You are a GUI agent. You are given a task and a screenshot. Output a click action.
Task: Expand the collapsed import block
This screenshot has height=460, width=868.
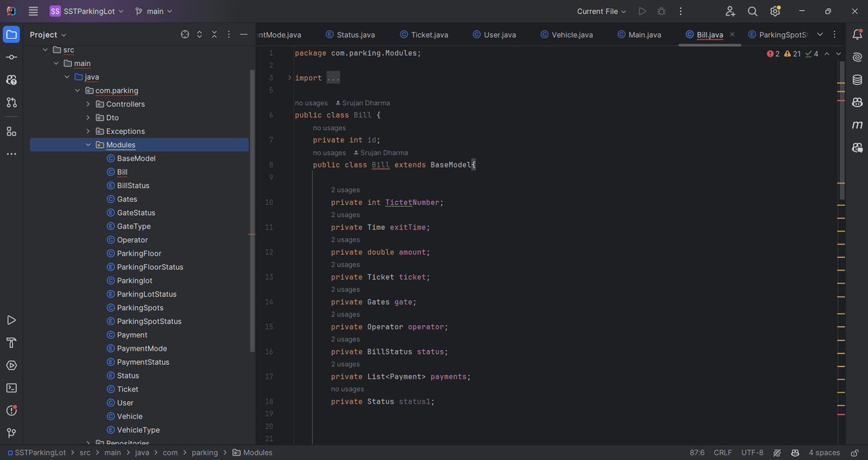click(x=290, y=78)
